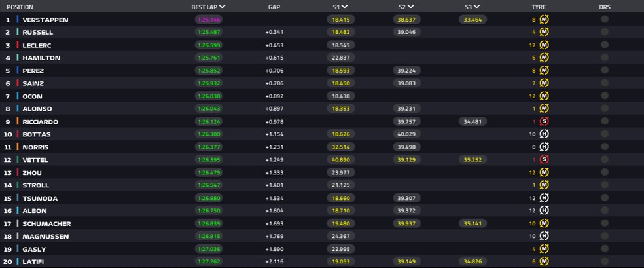Click Verstappen's medium tyre icon
This screenshot has width=644, height=268.
click(x=544, y=20)
